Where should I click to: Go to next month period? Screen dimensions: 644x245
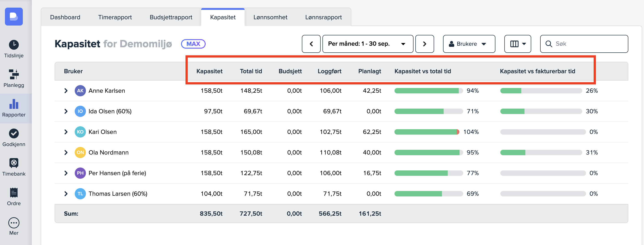424,44
